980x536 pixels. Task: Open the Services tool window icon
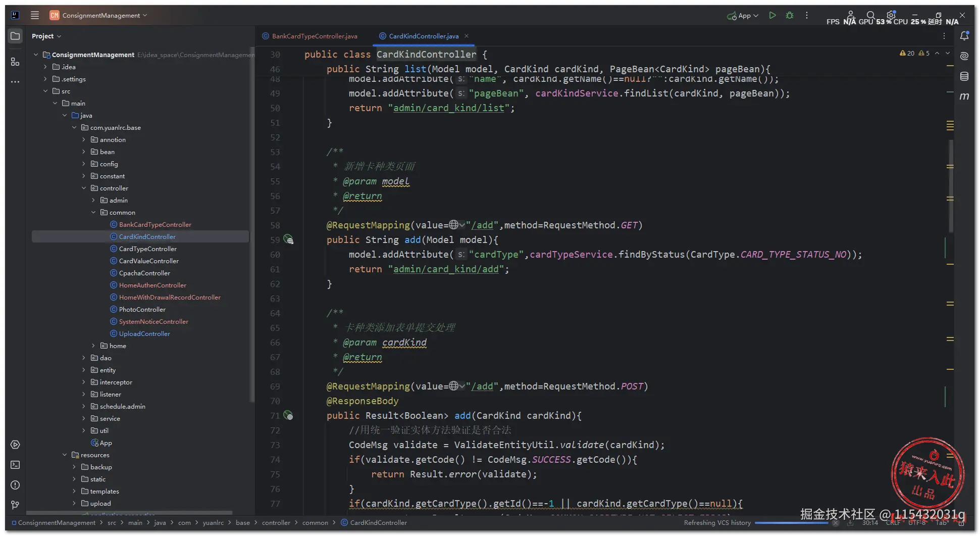pyautogui.click(x=15, y=445)
